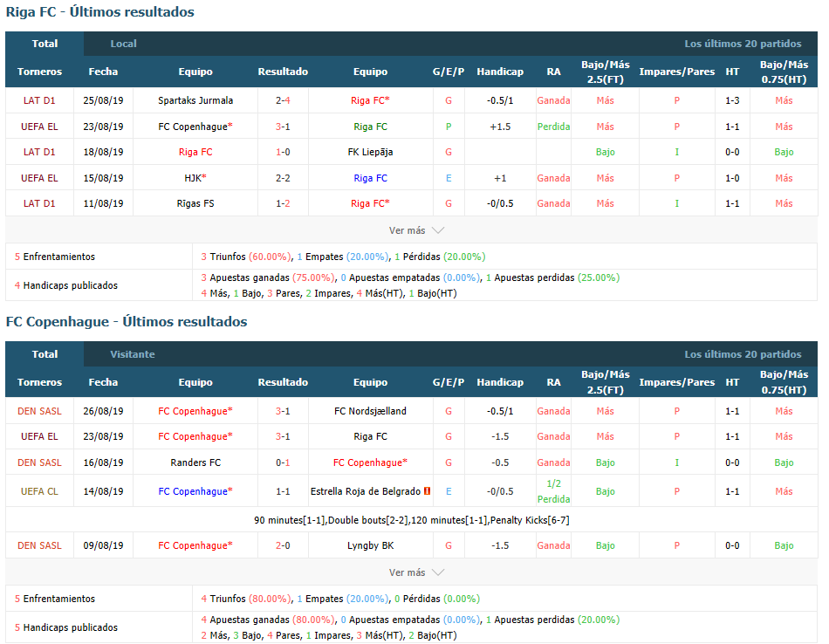
Task: Click 1-2 result of Rīgas FS match
Action: (283, 203)
